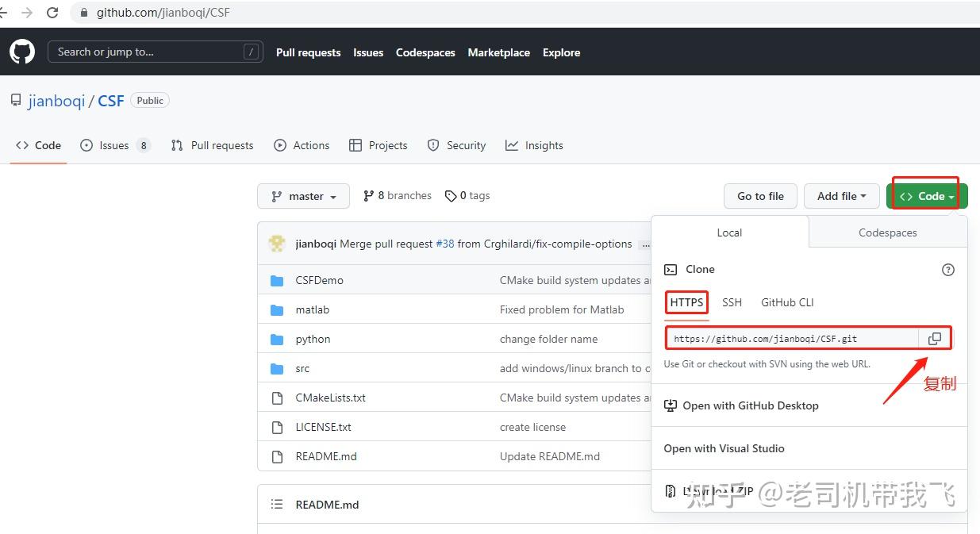This screenshot has height=534, width=980.
Task: Click the README.md list outline icon
Action: tap(277, 505)
